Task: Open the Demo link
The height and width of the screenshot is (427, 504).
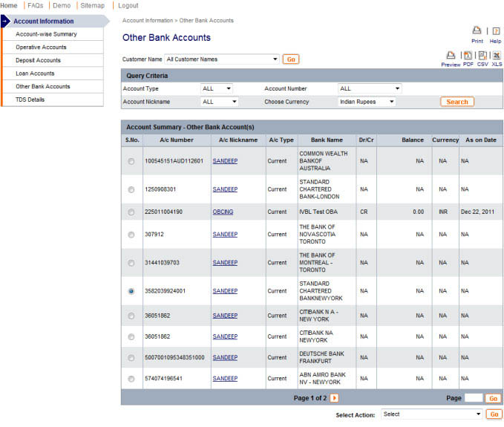Action: [x=62, y=5]
